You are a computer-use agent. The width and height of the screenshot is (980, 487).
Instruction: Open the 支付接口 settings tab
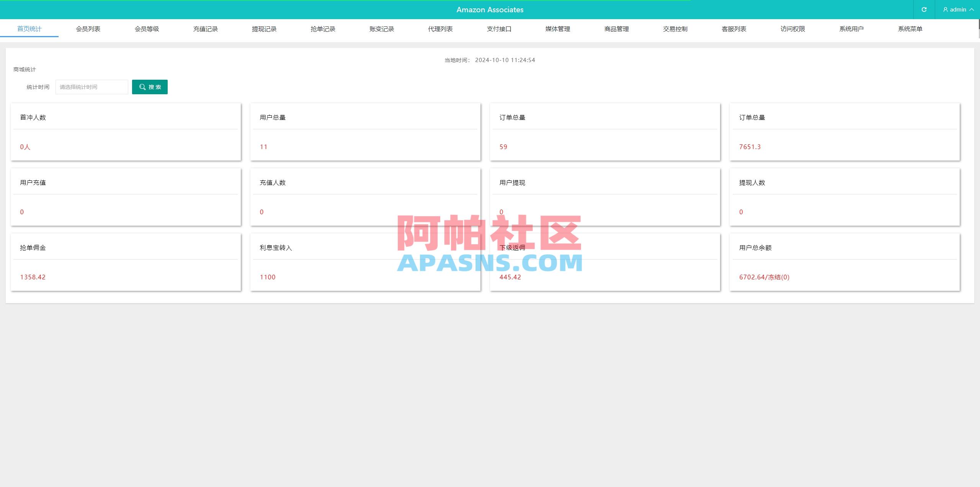499,29
